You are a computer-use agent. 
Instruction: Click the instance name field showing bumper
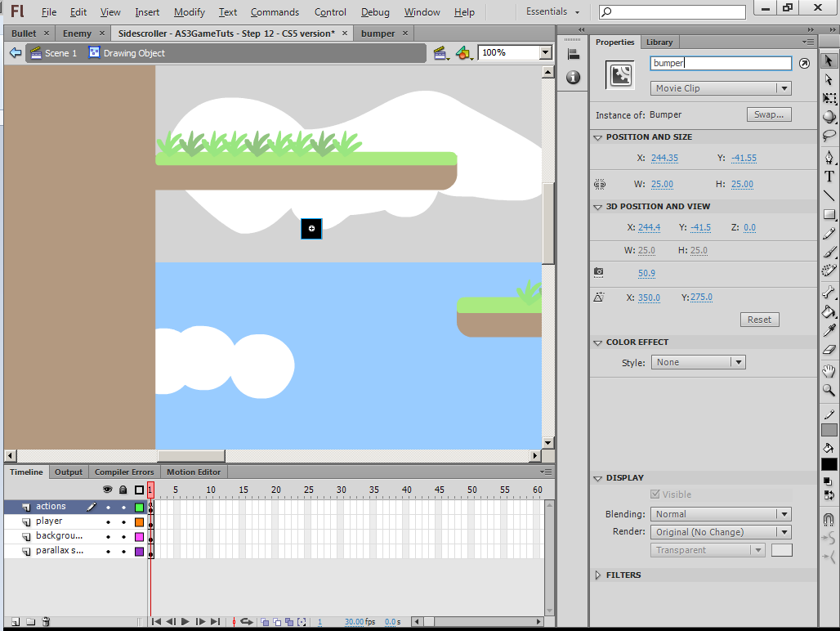(719, 63)
